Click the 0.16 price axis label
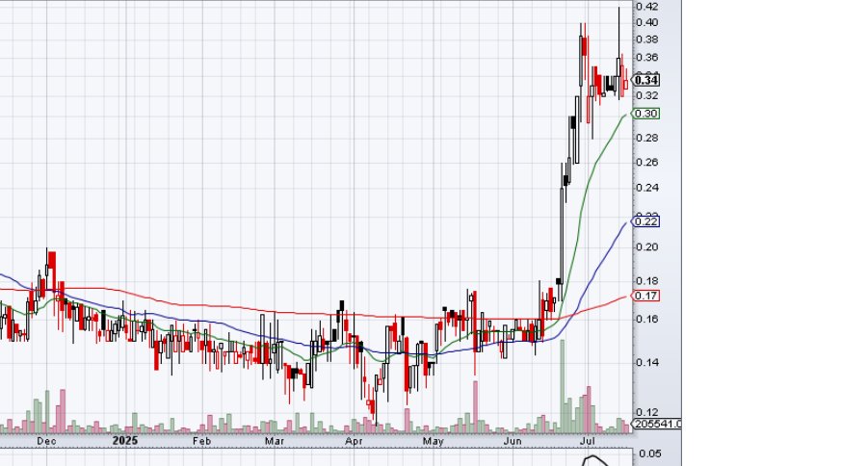 click(647, 319)
